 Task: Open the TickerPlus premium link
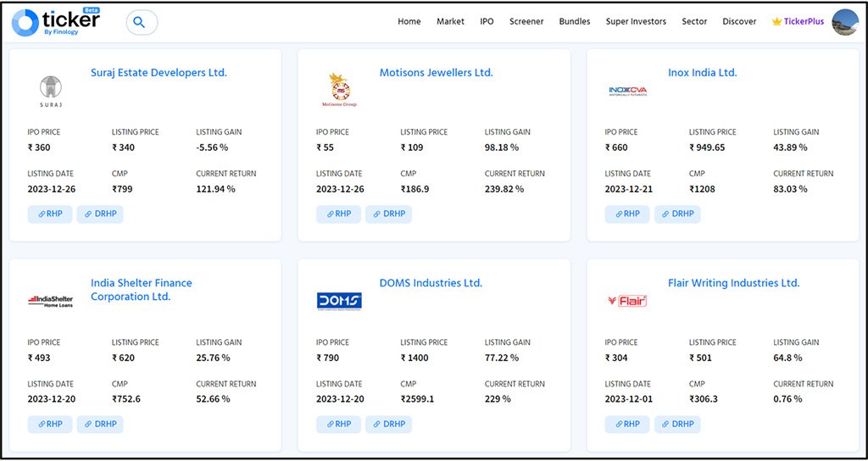coord(798,22)
